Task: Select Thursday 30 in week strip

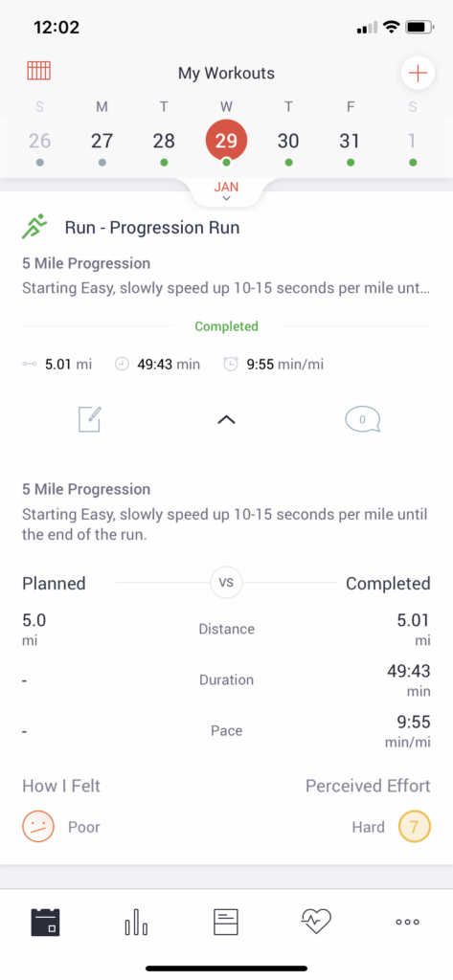Action: 288,141
